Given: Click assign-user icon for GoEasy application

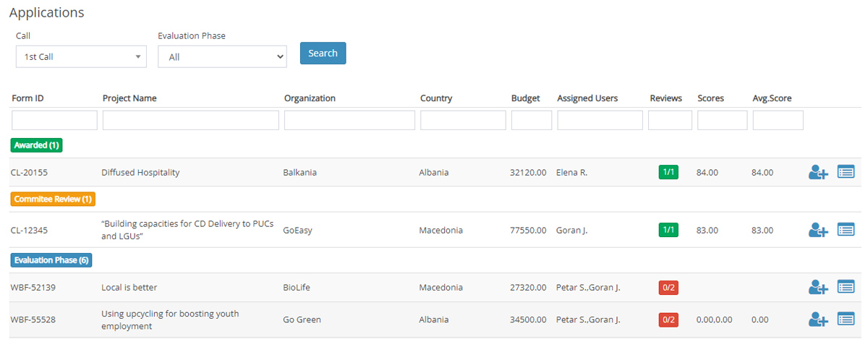Looking at the screenshot, I should [x=817, y=230].
